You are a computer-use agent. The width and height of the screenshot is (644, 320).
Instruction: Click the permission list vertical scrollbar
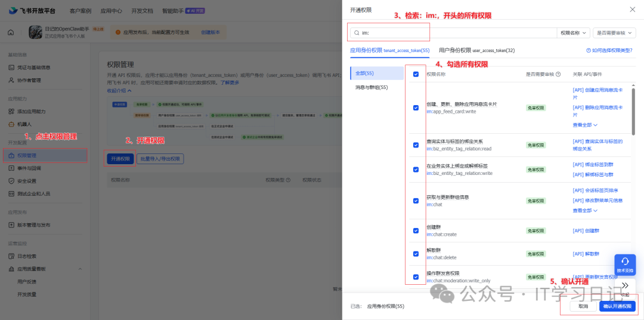[634, 111]
